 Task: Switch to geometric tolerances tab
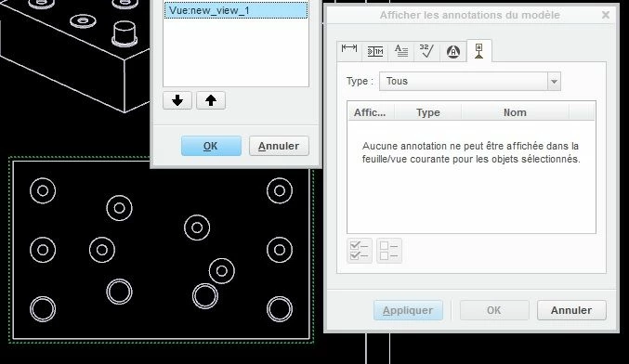tap(375, 51)
